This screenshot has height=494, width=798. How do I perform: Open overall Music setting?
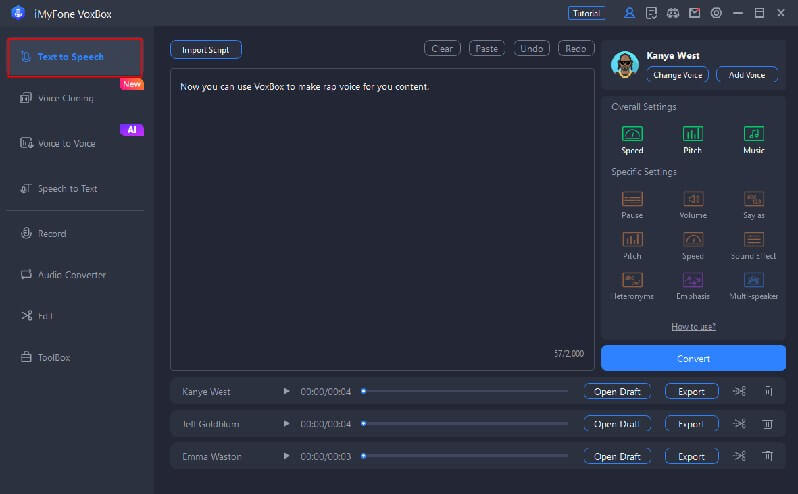(754, 139)
